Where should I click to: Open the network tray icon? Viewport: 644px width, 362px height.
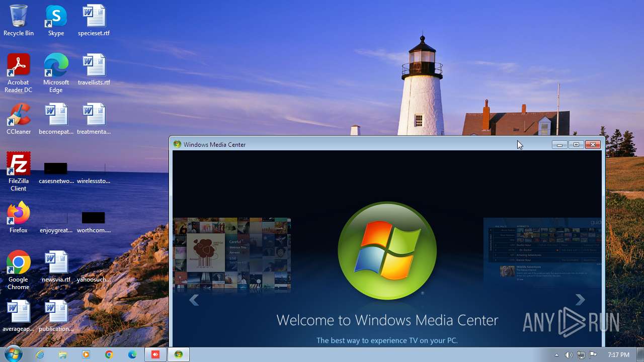581,355
